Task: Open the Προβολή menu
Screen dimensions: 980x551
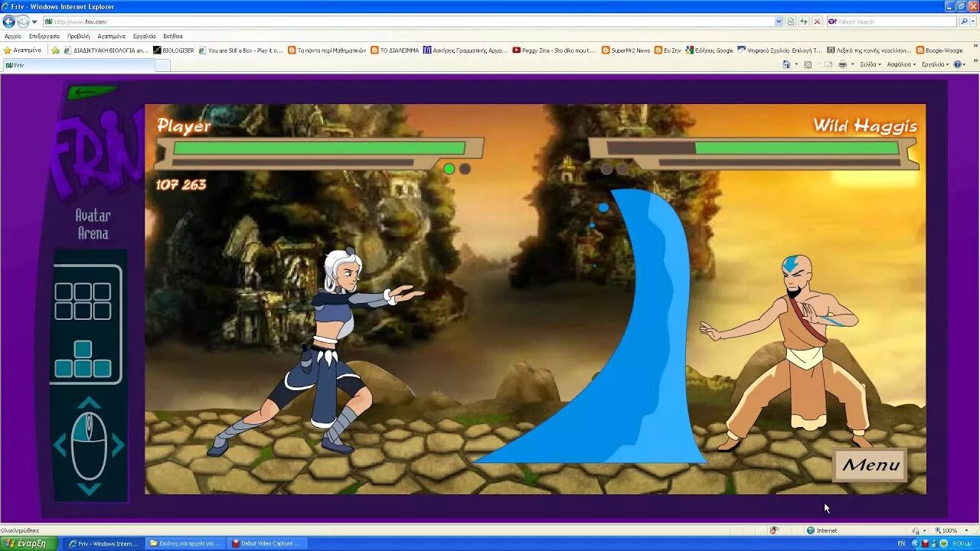Action: 78,36
